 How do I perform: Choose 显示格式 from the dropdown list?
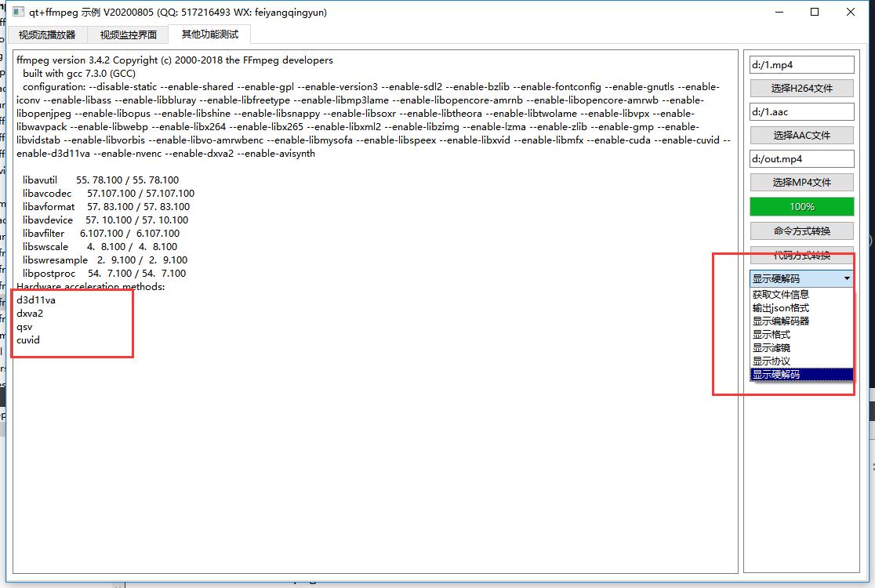pyautogui.click(x=801, y=335)
